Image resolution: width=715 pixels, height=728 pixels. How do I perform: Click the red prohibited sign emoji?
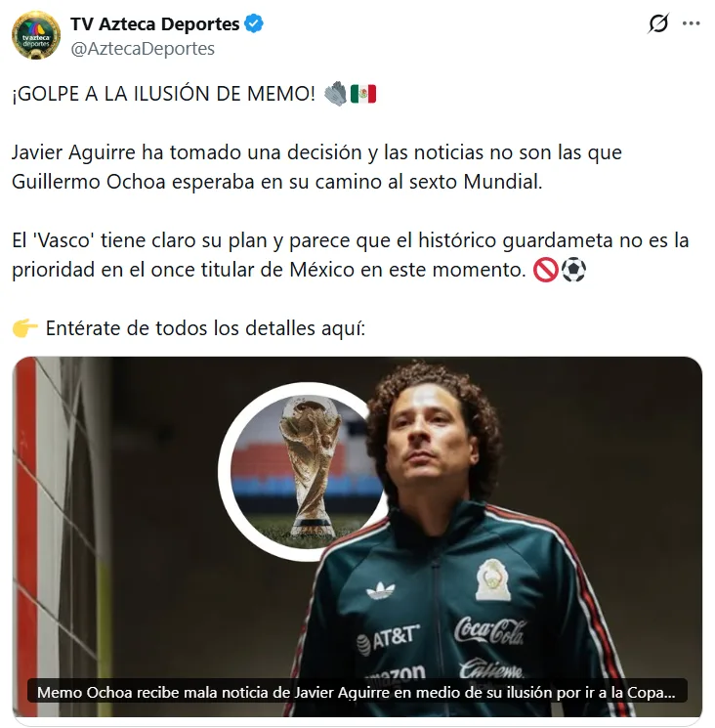[545, 270]
